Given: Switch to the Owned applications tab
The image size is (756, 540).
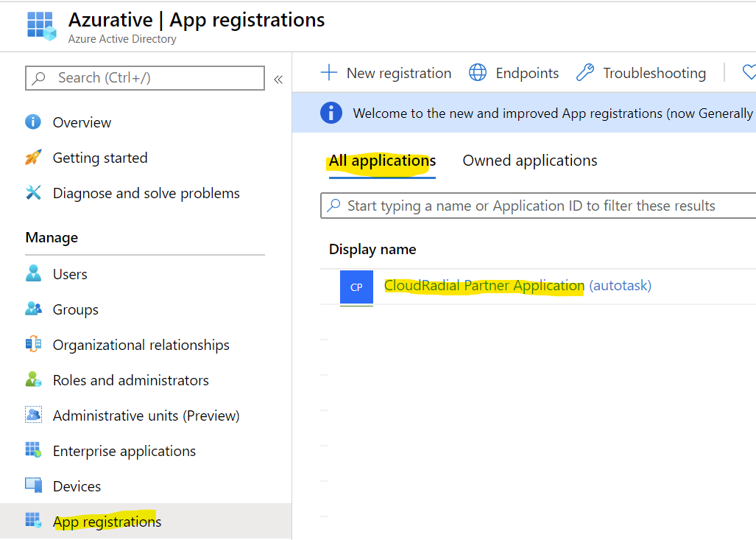Looking at the screenshot, I should click(530, 161).
